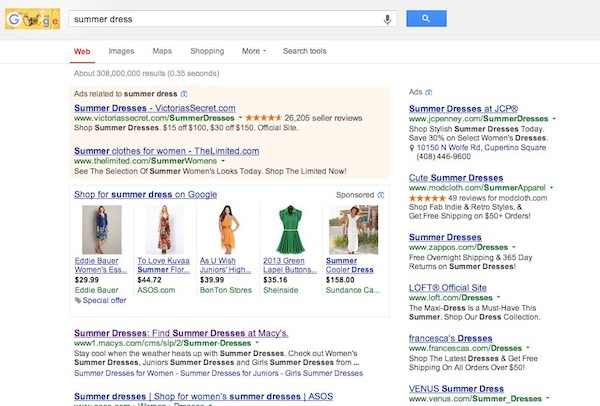
Task: Open 'LOFT Official Site' ad
Action: tap(448, 288)
